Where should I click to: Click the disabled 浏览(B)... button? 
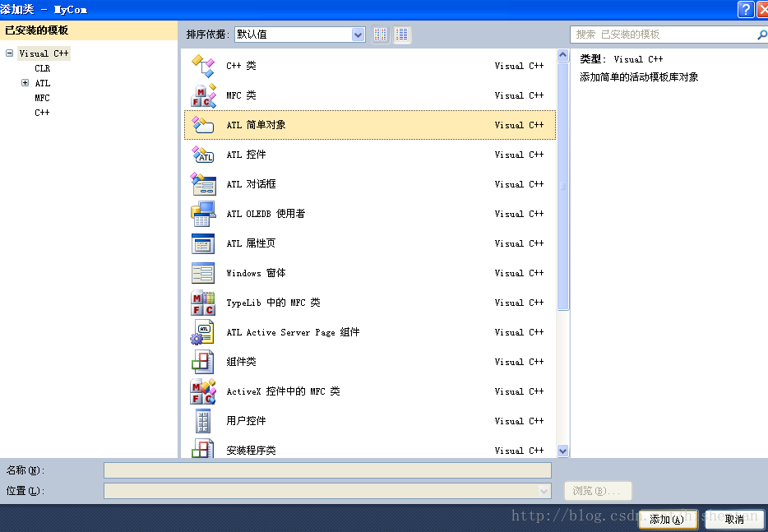(x=598, y=491)
